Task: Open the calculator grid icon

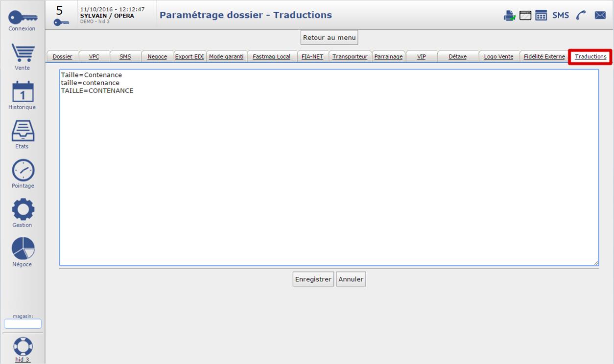Action: [541, 16]
